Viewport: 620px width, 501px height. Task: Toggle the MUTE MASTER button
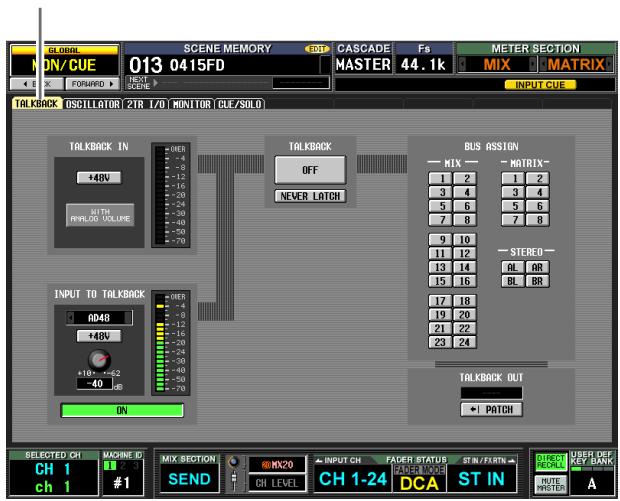click(x=550, y=484)
